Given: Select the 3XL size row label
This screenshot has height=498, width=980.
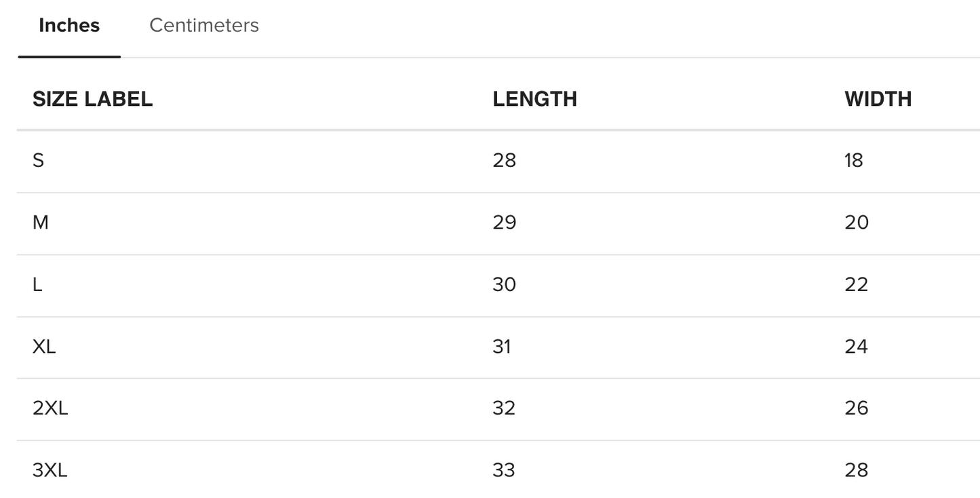Looking at the screenshot, I should pyautogui.click(x=50, y=470).
